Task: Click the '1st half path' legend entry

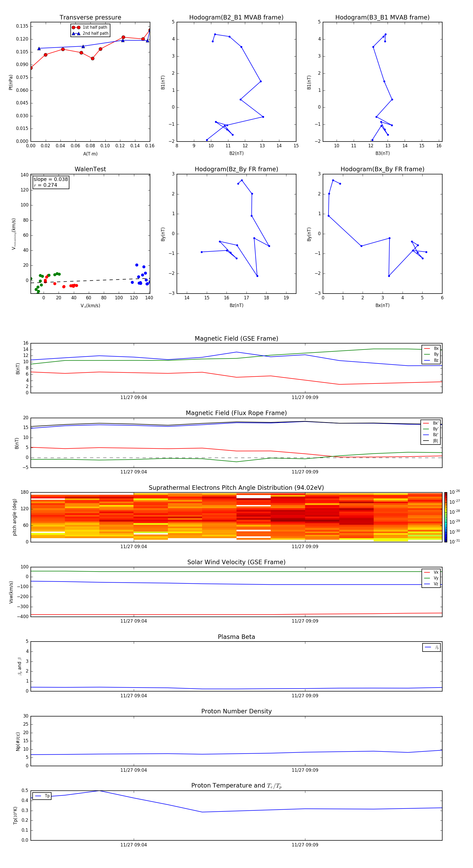Action: pos(90,27)
